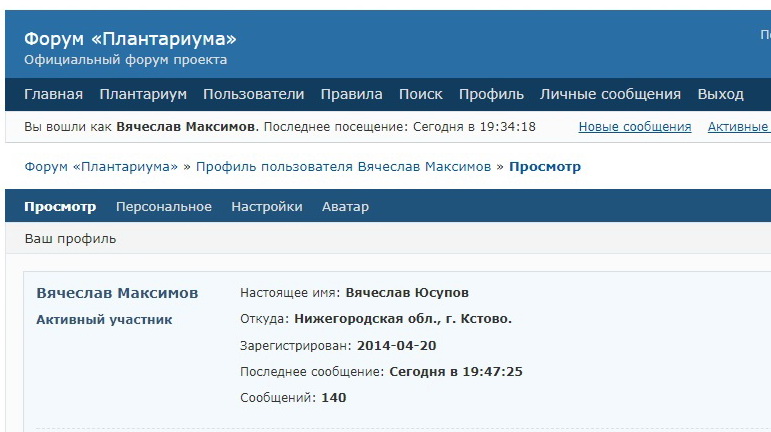The width and height of the screenshot is (771, 432).
Task: Select Поиск in the navigation bar
Action: pos(420,94)
